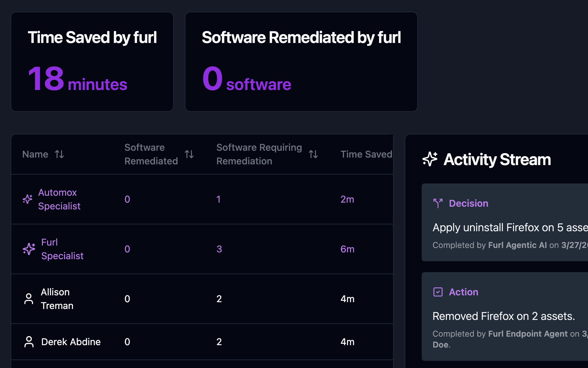Image resolution: width=588 pixels, height=368 pixels.
Task: Click the Automox Specialist agent icon
Action: tap(28, 199)
